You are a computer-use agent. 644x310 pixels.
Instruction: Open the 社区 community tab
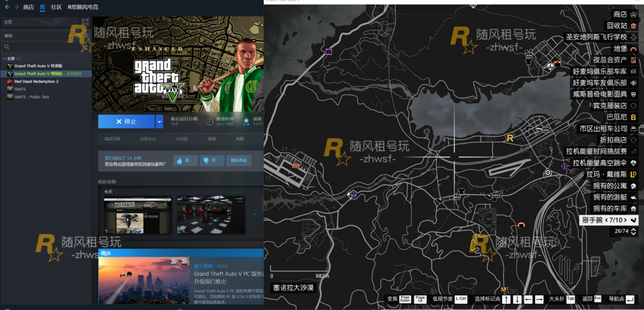(56, 7)
